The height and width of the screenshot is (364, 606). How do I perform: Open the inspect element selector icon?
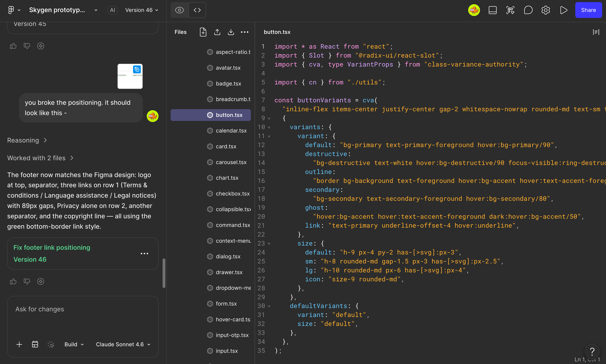click(510, 10)
